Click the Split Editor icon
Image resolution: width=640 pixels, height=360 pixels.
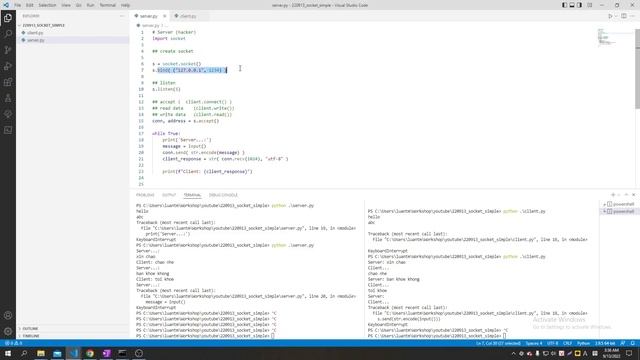coord(624,16)
